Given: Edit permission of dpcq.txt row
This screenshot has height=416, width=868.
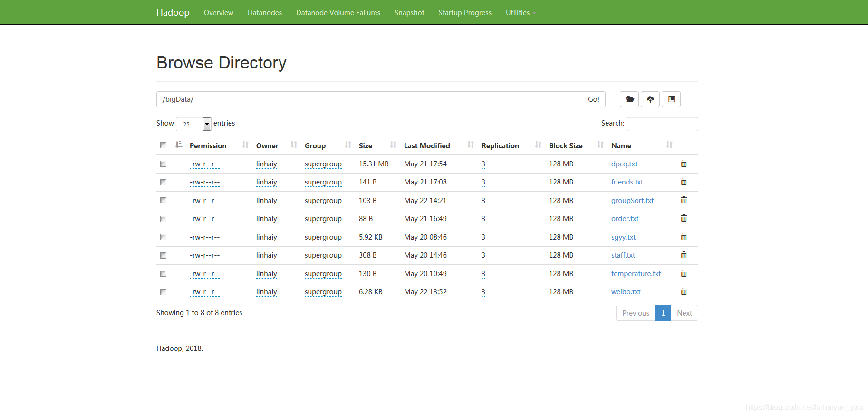Looking at the screenshot, I should click(204, 164).
